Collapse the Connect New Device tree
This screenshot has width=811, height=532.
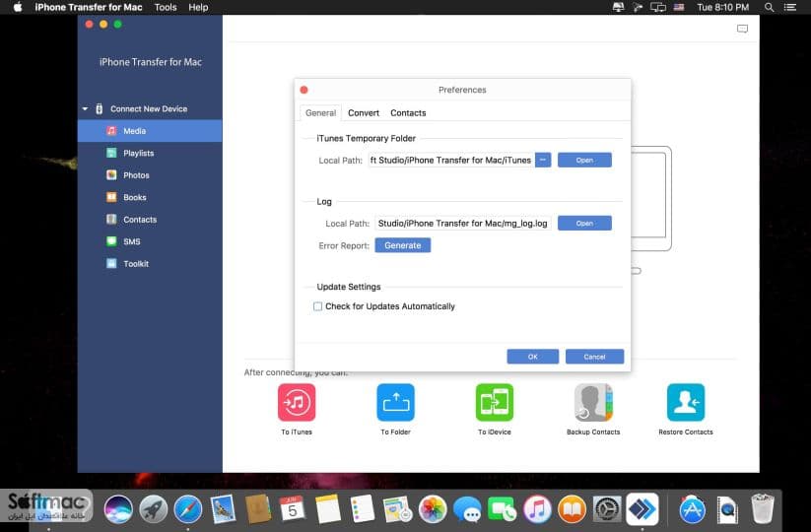[86, 109]
